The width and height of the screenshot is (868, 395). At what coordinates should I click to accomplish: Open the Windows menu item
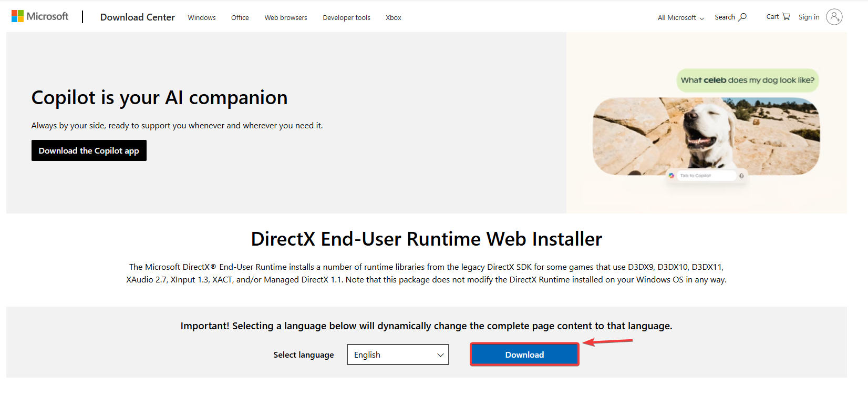pyautogui.click(x=202, y=17)
